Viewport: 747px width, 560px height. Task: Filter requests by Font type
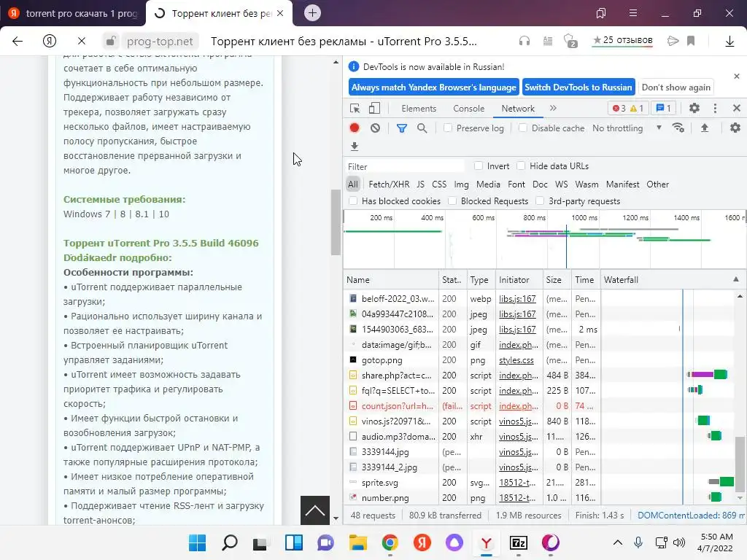pyautogui.click(x=516, y=184)
